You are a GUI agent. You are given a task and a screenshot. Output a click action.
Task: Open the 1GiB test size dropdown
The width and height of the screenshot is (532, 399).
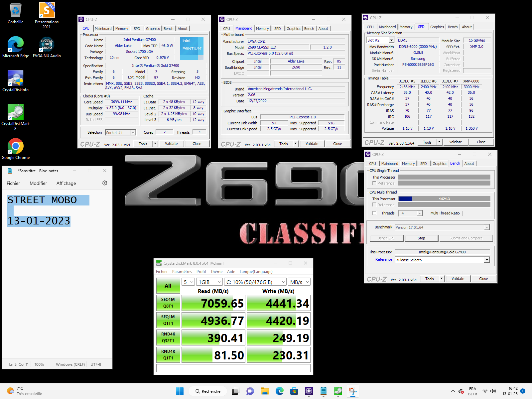[x=210, y=282]
